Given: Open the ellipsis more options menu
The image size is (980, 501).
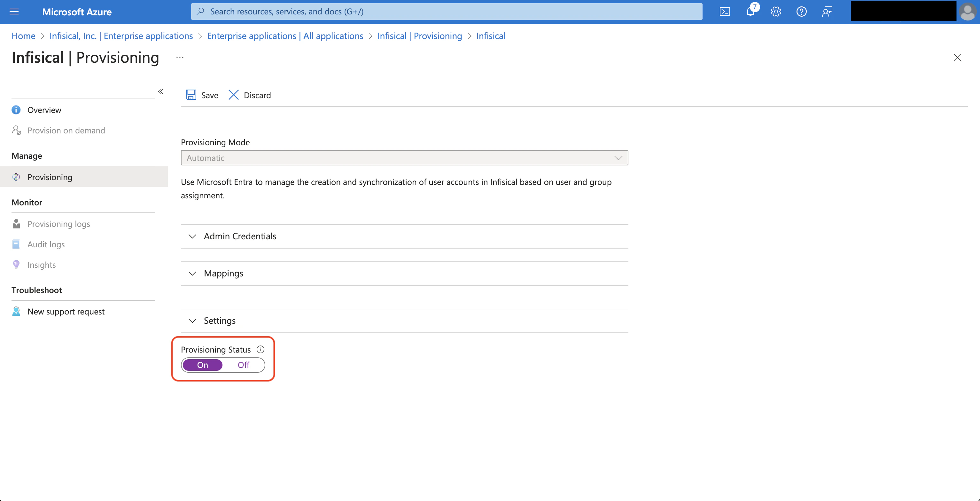Looking at the screenshot, I should [180, 58].
